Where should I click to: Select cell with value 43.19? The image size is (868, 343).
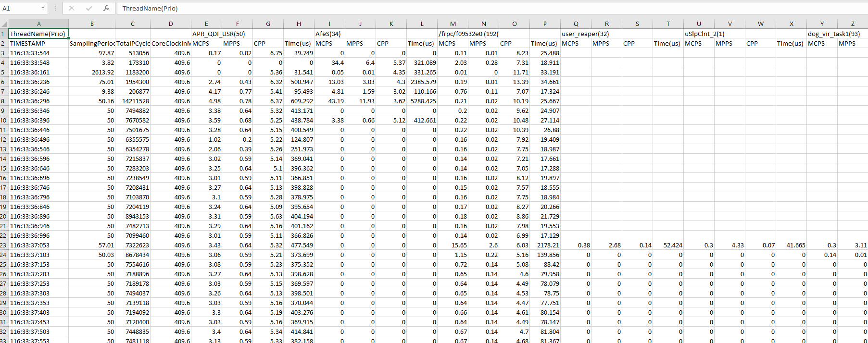329,101
